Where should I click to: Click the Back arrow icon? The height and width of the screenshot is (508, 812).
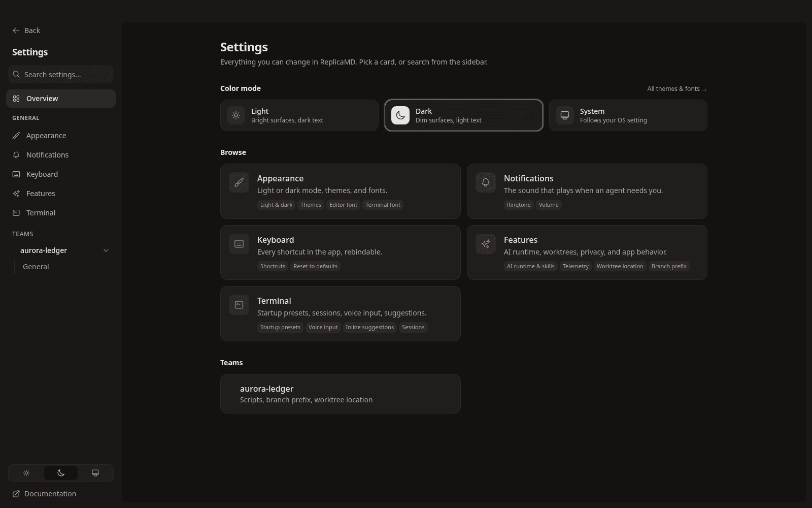pos(16,30)
